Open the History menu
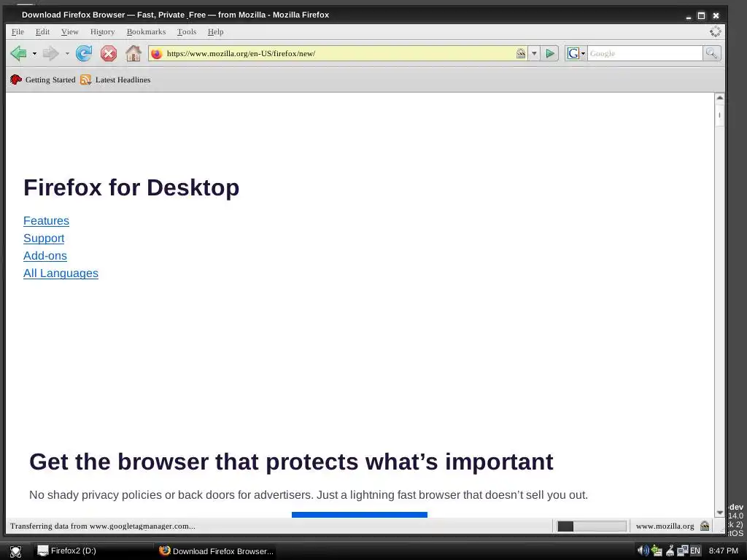 (102, 32)
